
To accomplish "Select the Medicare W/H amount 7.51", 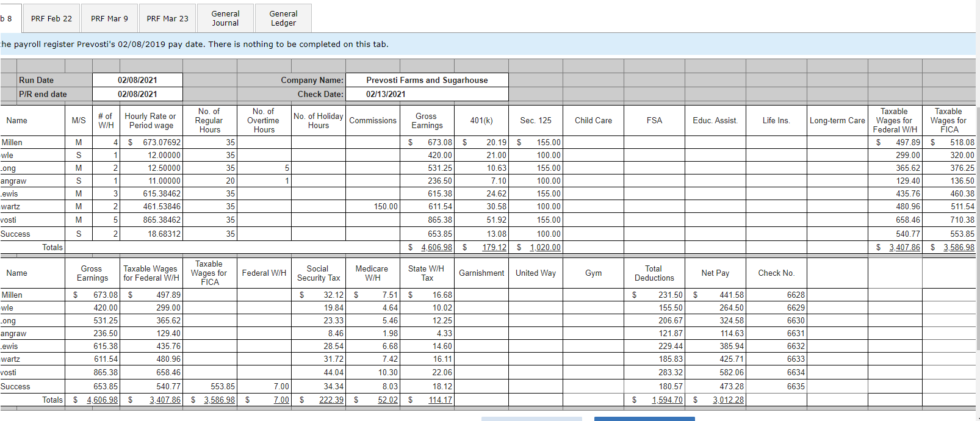I will pyautogui.click(x=372, y=295).
